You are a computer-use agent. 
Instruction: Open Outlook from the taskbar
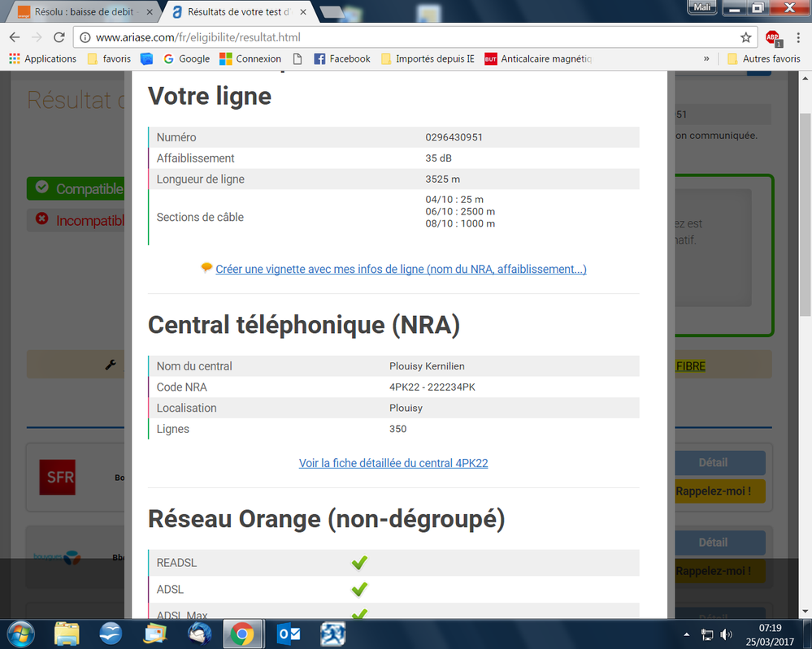[288, 633]
